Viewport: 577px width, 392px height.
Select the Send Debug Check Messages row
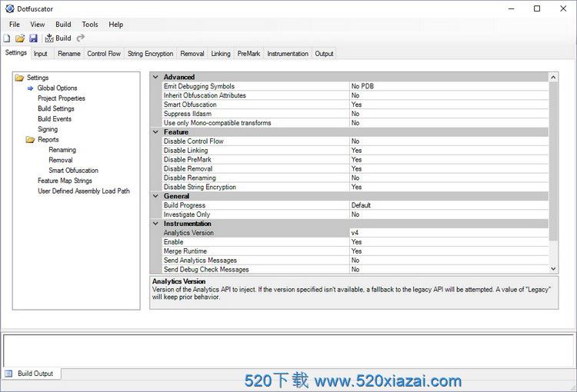pyautogui.click(x=355, y=270)
